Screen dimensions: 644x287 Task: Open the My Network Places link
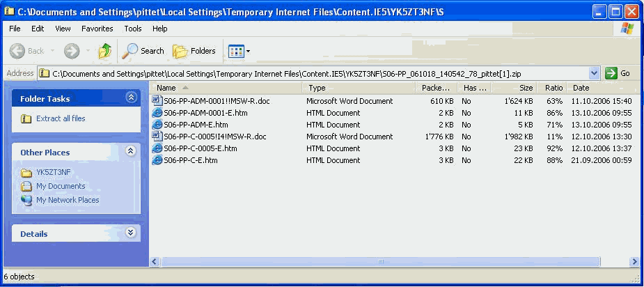coord(68,200)
